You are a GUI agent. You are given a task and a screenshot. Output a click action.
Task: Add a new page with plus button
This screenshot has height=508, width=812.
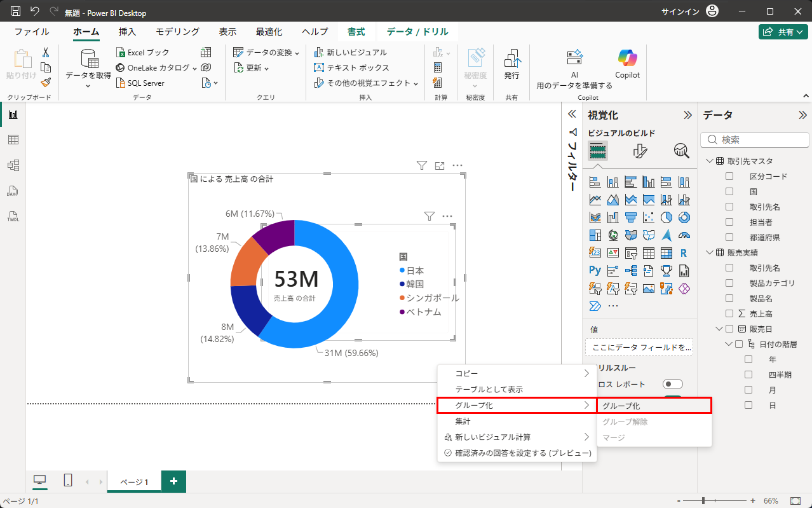point(173,481)
